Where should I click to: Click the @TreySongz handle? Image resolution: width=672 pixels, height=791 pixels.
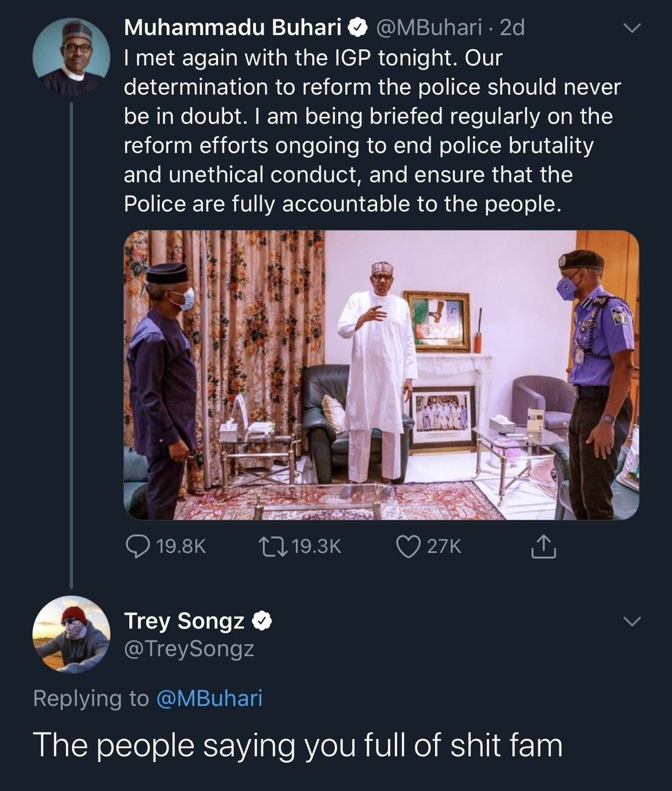pos(189,649)
